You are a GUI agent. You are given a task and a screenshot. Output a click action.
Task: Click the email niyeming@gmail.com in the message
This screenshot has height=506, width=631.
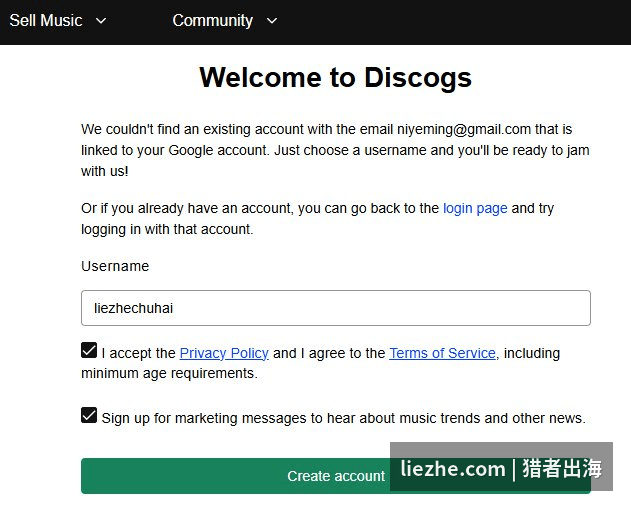click(x=464, y=130)
